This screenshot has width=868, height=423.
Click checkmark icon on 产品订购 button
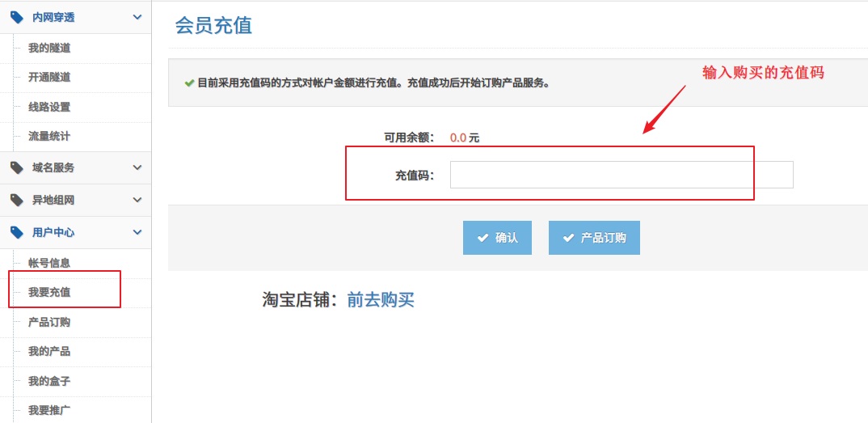(568, 238)
